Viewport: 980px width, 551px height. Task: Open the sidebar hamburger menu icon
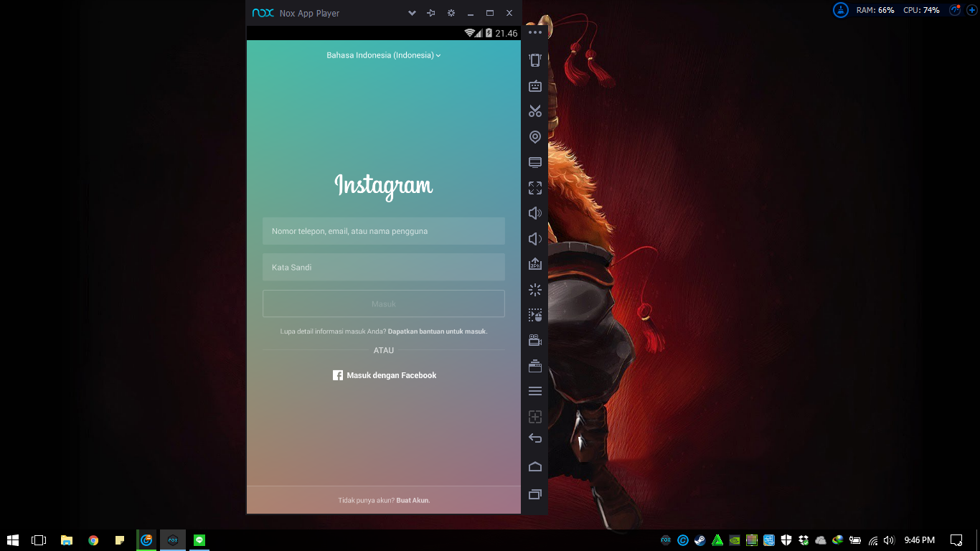(x=534, y=391)
